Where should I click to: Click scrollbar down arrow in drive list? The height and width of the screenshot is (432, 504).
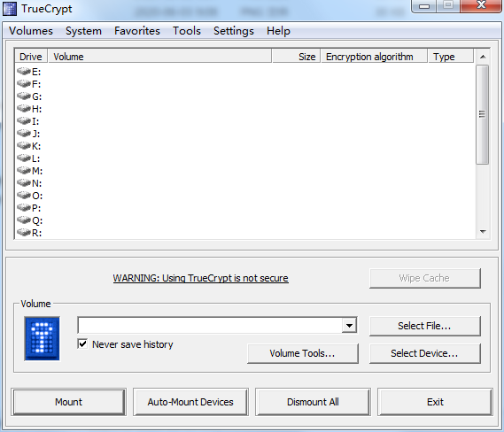[x=483, y=232]
